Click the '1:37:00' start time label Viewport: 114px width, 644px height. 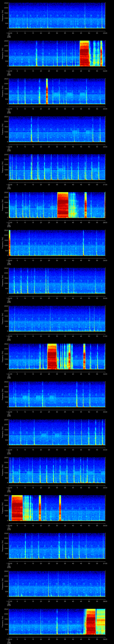point(9,601)
